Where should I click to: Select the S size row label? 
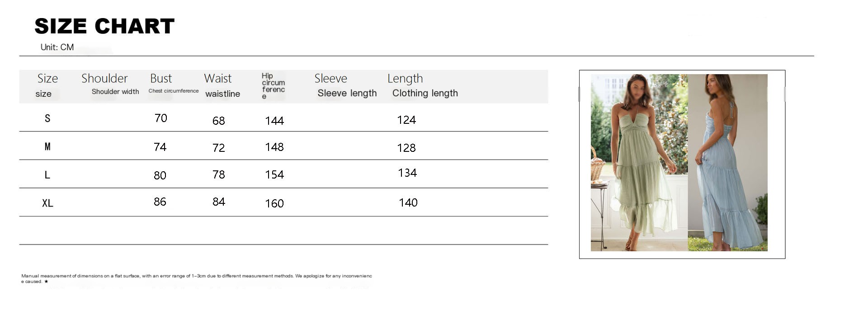click(x=47, y=118)
